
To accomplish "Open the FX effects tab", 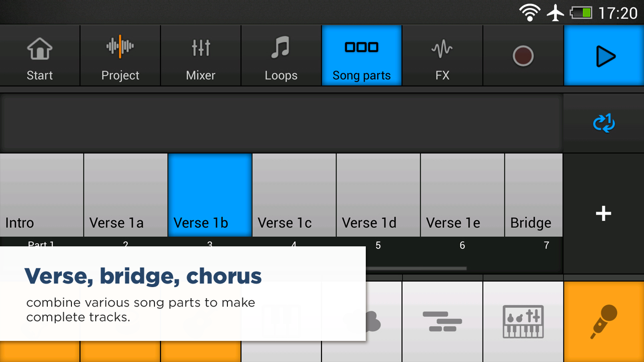I will [x=442, y=56].
